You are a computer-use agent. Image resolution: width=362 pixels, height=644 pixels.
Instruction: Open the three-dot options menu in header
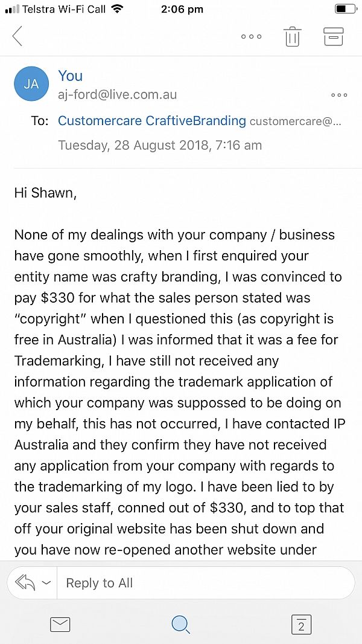252,37
